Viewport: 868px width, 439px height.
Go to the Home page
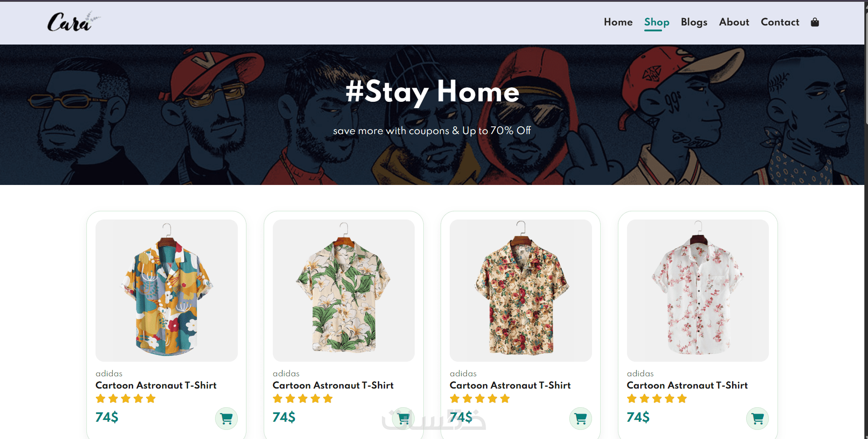point(618,22)
